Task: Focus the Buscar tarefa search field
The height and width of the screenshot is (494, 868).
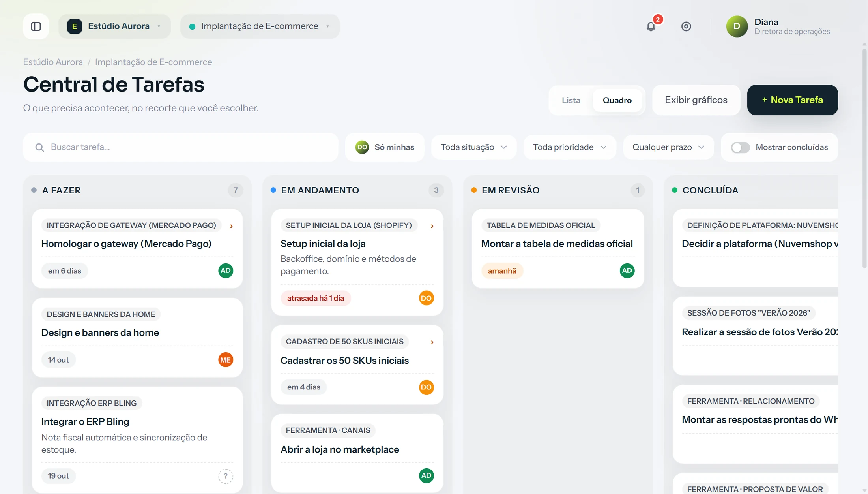Action: coord(181,147)
